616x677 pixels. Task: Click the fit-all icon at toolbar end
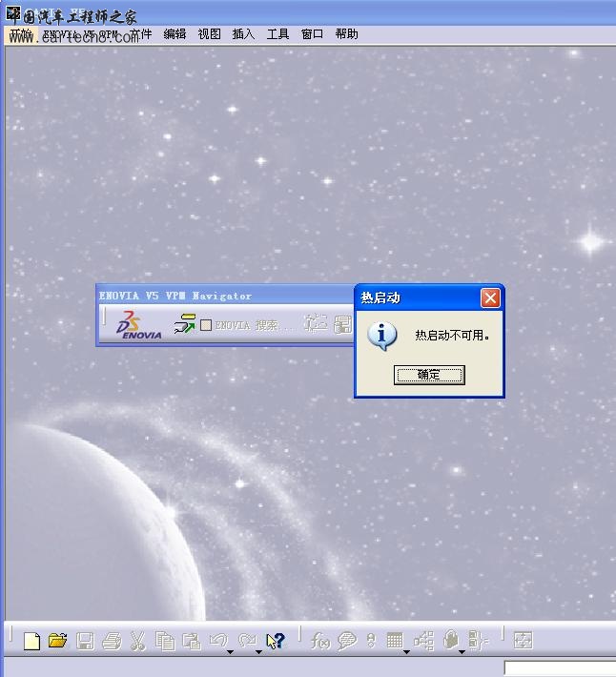click(524, 641)
